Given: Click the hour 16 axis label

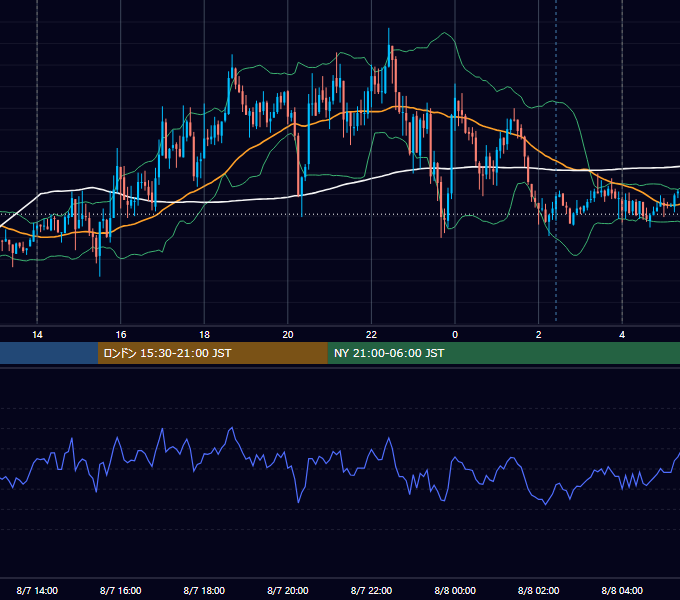Looking at the screenshot, I should click(121, 335).
